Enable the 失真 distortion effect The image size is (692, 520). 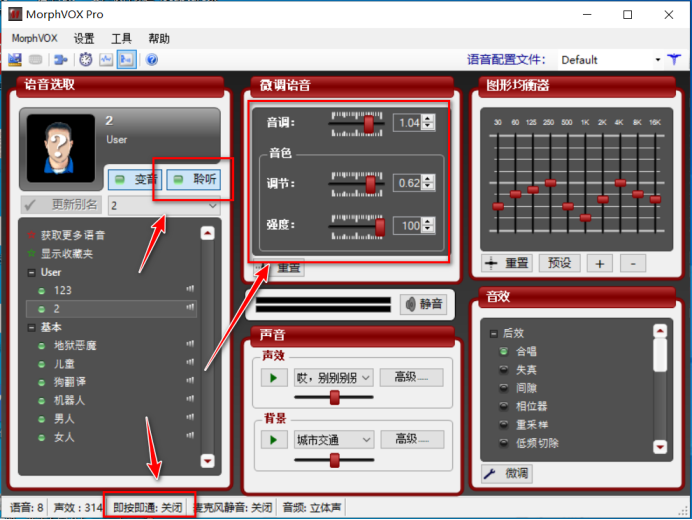coord(504,369)
